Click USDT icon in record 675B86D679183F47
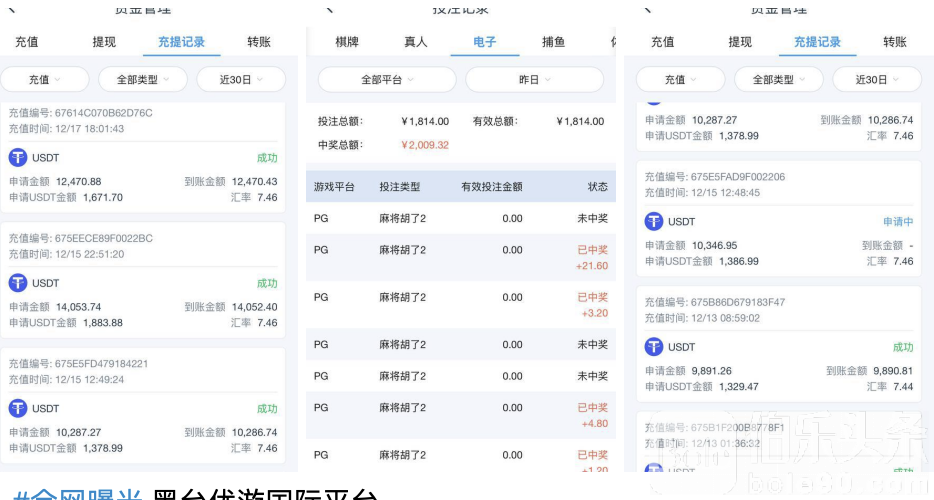The height and width of the screenshot is (500, 934). click(x=654, y=346)
